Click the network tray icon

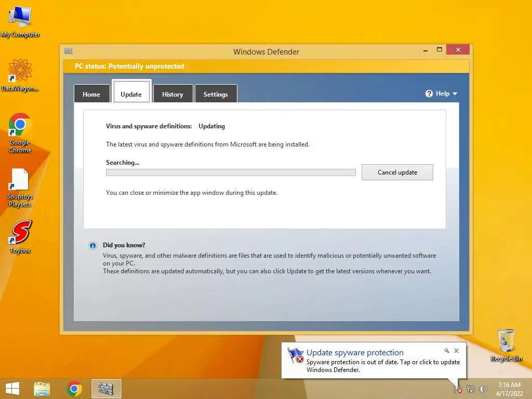[471, 389]
